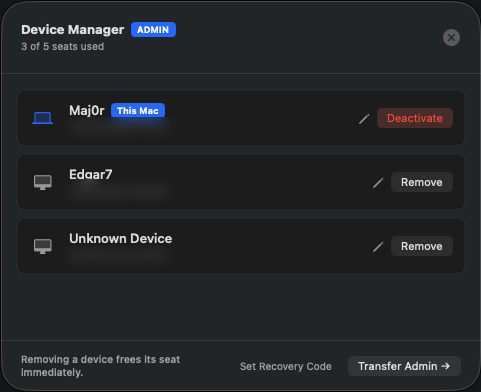The width and height of the screenshot is (481, 392).
Task: Click the ADMIN badge
Action: (153, 30)
